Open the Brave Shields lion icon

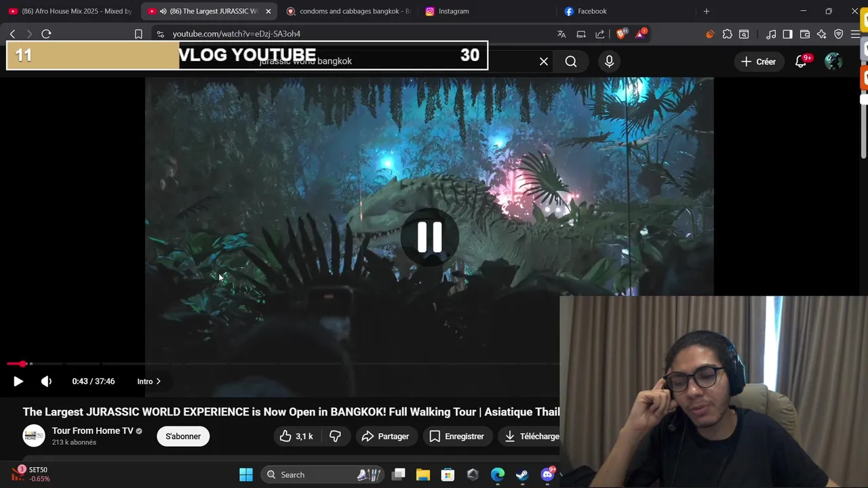coord(621,33)
